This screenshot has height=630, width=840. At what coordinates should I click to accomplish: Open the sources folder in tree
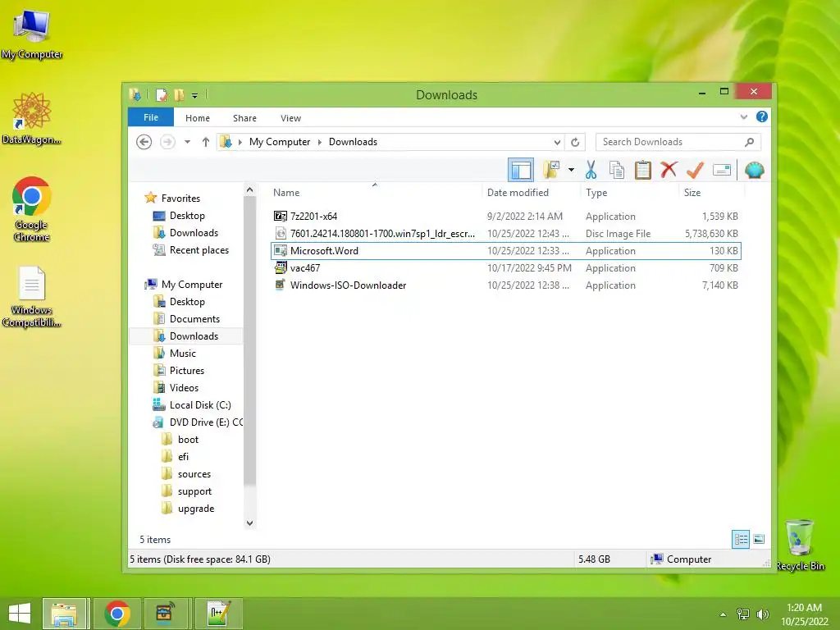point(194,474)
